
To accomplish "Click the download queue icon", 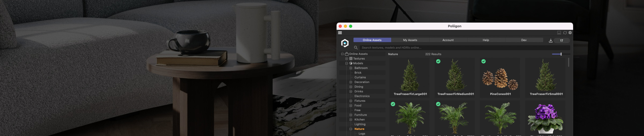I will tap(551, 41).
